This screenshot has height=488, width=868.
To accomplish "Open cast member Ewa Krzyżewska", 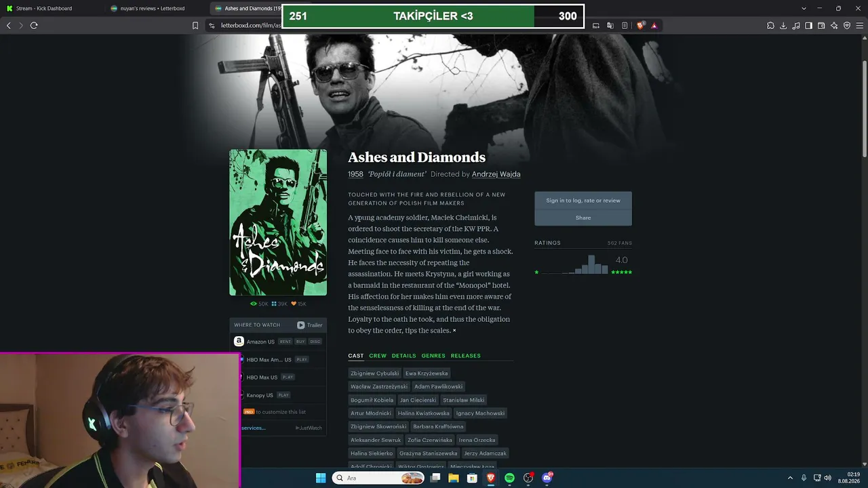I will coord(427,373).
